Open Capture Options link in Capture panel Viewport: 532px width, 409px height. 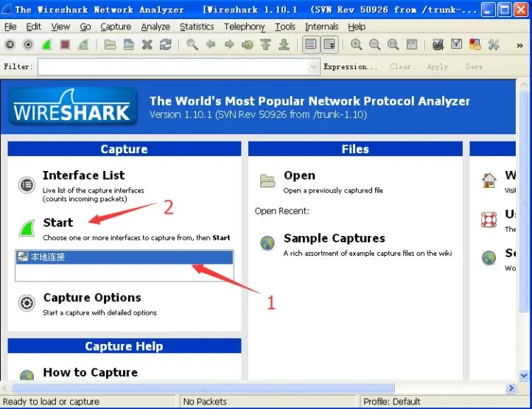point(92,298)
